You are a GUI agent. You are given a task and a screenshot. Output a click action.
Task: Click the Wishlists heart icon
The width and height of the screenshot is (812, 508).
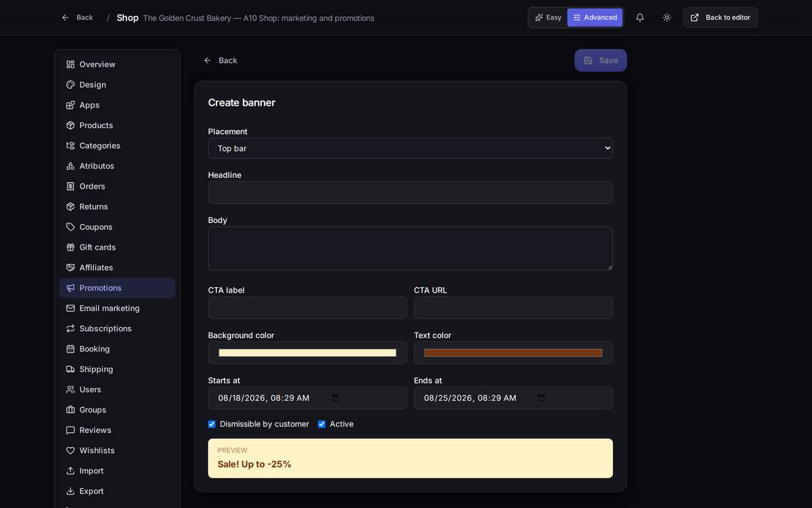coord(70,450)
